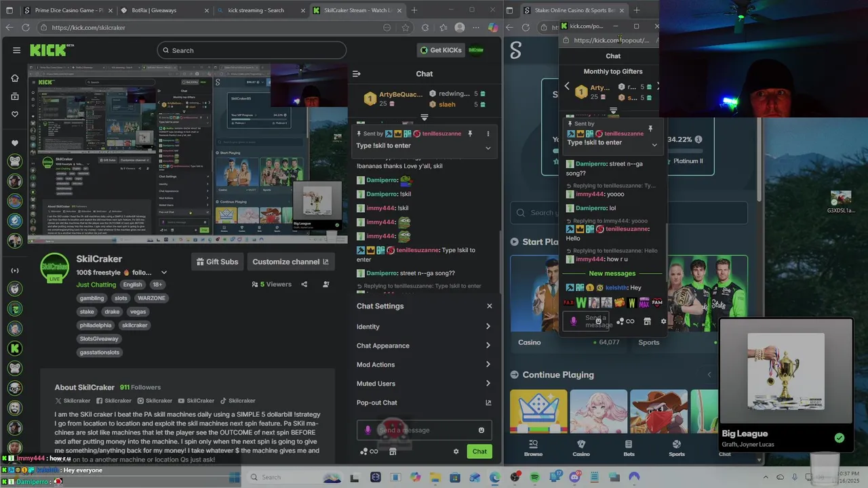Click previous arrow in Continue Playing

tap(709, 375)
